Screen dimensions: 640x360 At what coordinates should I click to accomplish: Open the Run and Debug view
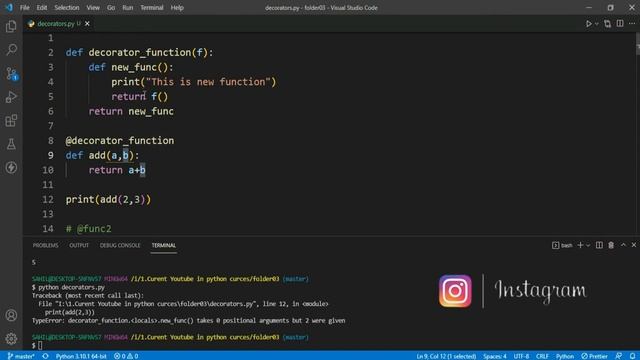[x=11, y=97]
